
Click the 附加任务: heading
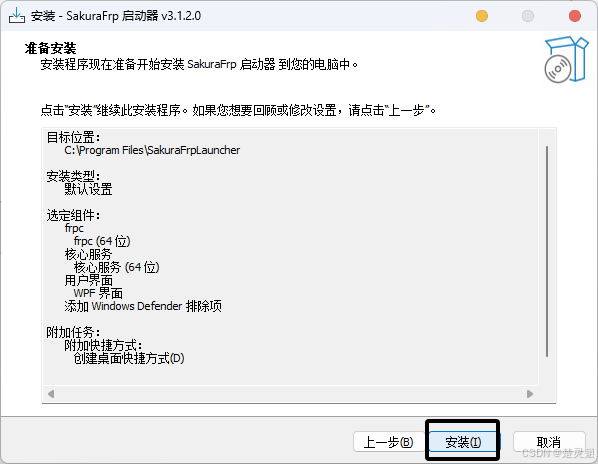click(73, 332)
